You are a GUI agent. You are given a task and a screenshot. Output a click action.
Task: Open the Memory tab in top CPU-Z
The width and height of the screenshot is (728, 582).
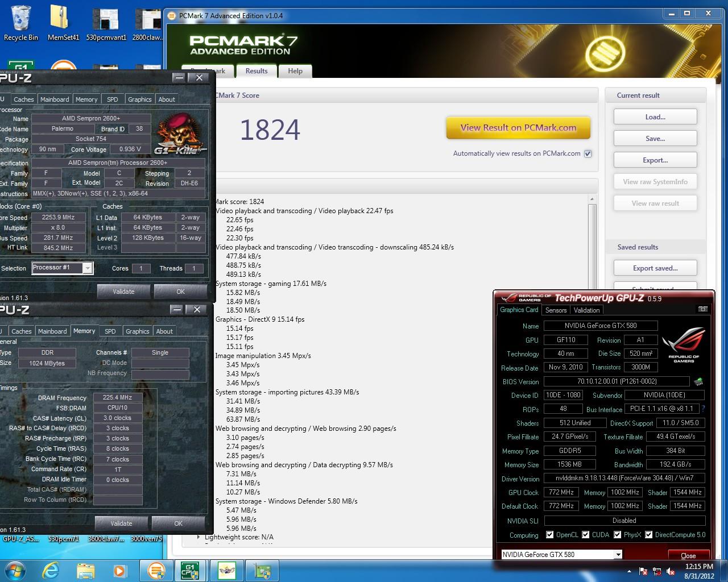[x=86, y=99]
